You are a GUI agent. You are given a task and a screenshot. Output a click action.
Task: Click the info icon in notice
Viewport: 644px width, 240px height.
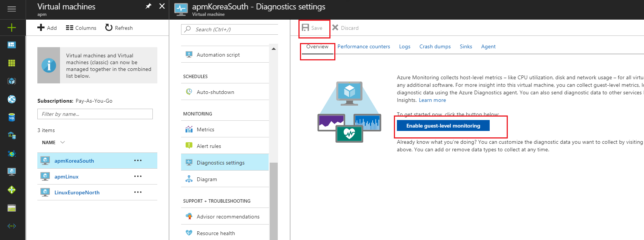[49, 65]
